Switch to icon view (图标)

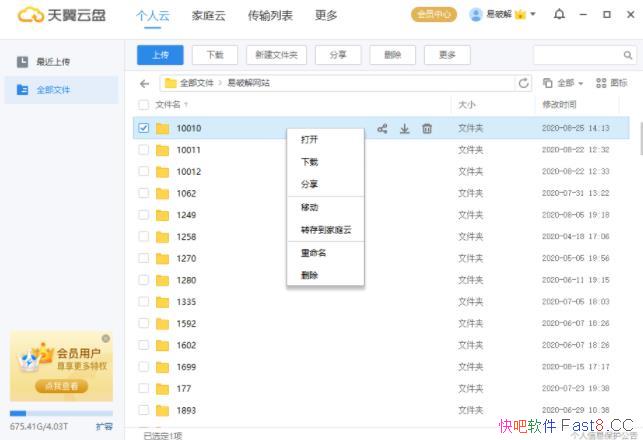tap(612, 83)
